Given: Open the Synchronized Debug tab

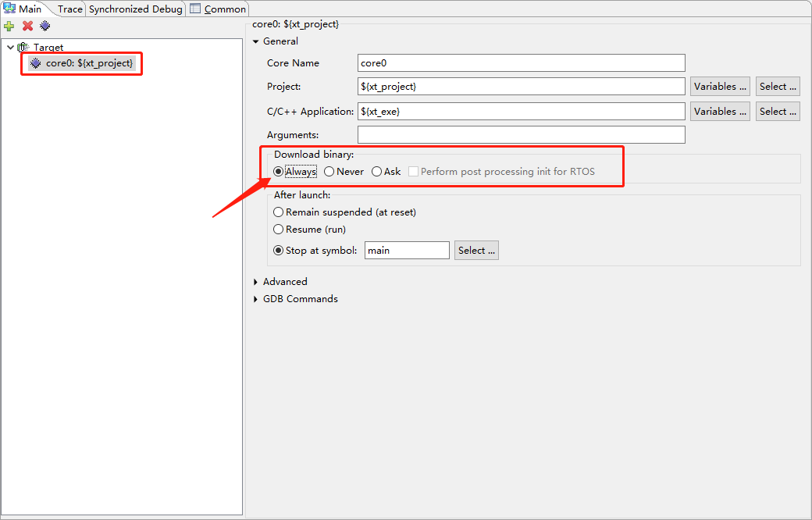Looking at the screenshot, I should (x=135, y=9).
